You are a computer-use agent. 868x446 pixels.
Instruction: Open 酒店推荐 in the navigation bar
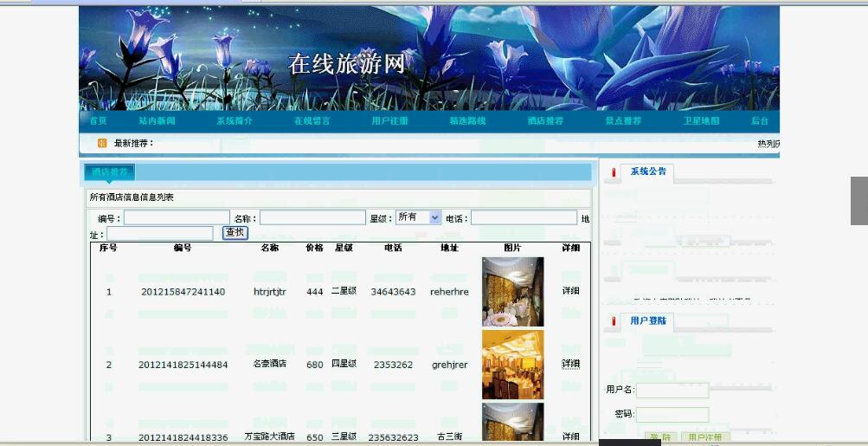[545, 120]
